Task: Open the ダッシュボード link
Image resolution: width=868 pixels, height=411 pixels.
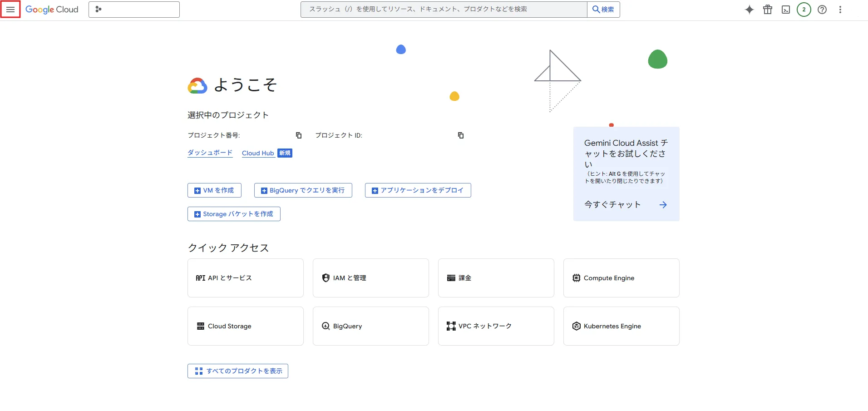Action: [x=210, y=153]
